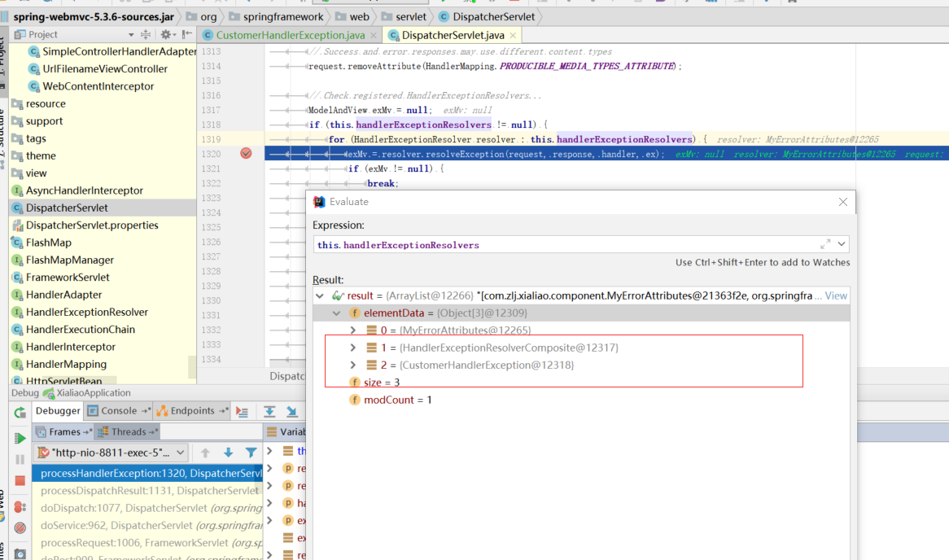Click the Project view settings gear icon

coord(165,34)
